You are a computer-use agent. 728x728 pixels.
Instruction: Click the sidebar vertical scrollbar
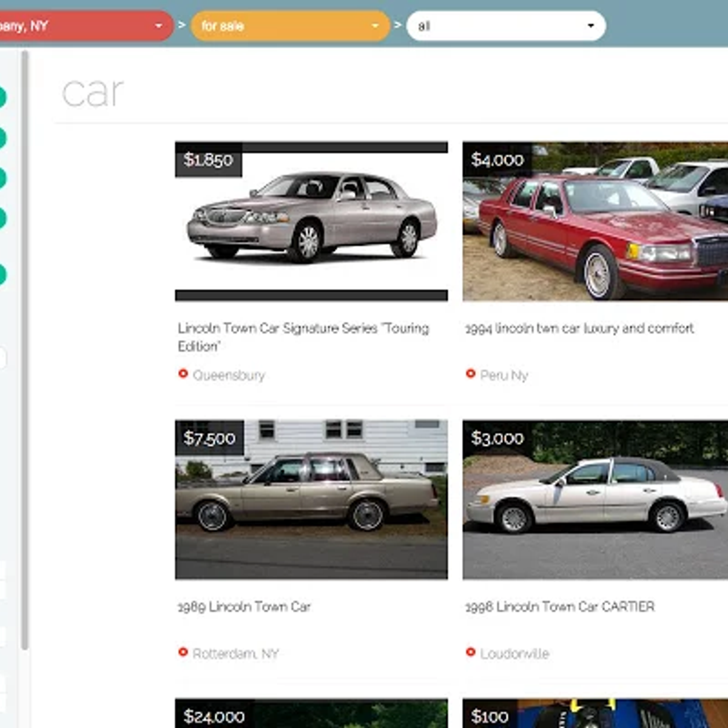tap(25, 351)
